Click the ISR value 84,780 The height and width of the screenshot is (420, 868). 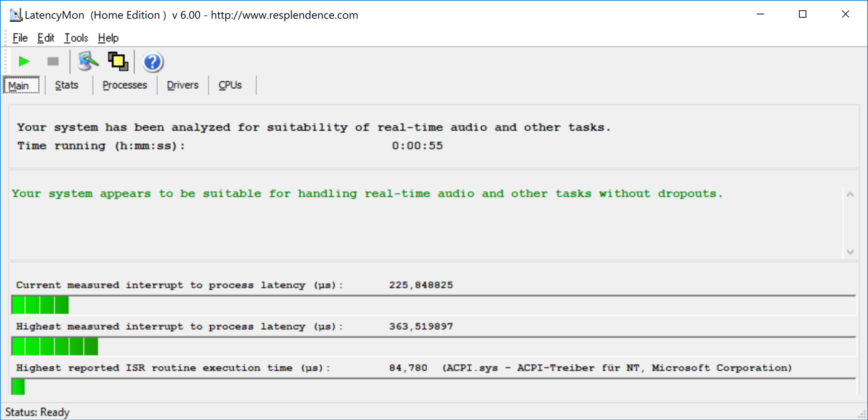tap(408, 368)
